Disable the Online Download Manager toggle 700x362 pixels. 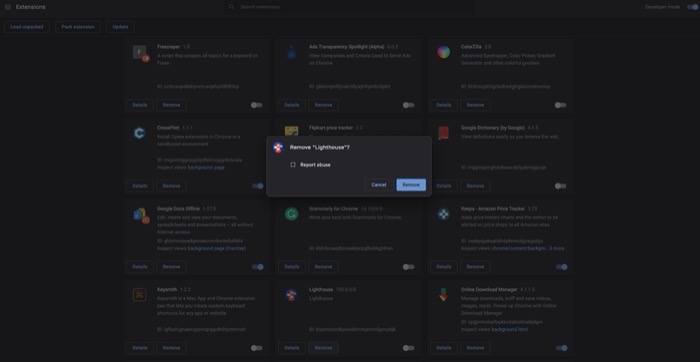(562, 348)
